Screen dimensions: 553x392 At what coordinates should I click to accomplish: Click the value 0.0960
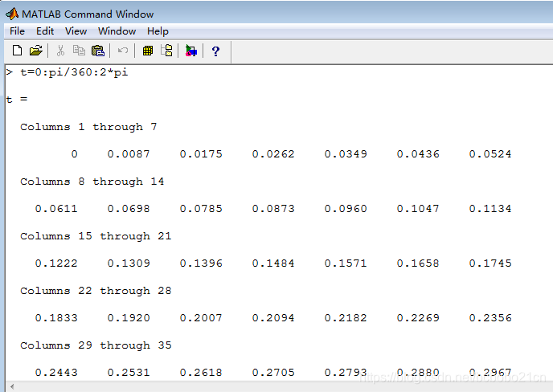coord(346,209)
